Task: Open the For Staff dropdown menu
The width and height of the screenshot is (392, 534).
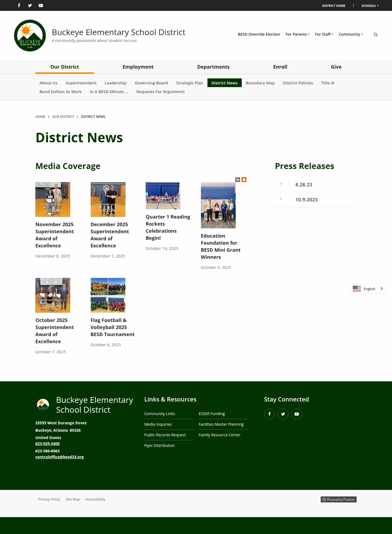Action: pos(324,34)
